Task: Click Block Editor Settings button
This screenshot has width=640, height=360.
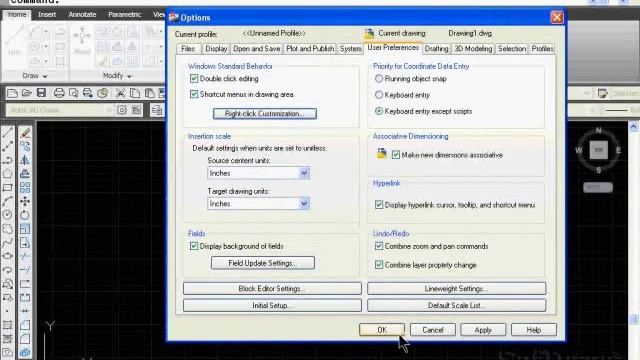Action: pyautogui.click(x=272, y=289)
